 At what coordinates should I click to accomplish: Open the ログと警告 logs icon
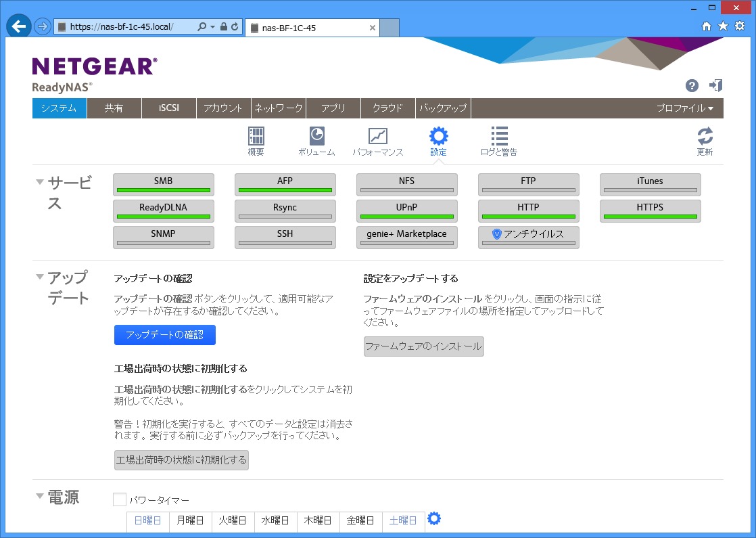pyautogui.click(x=499, y=136)
